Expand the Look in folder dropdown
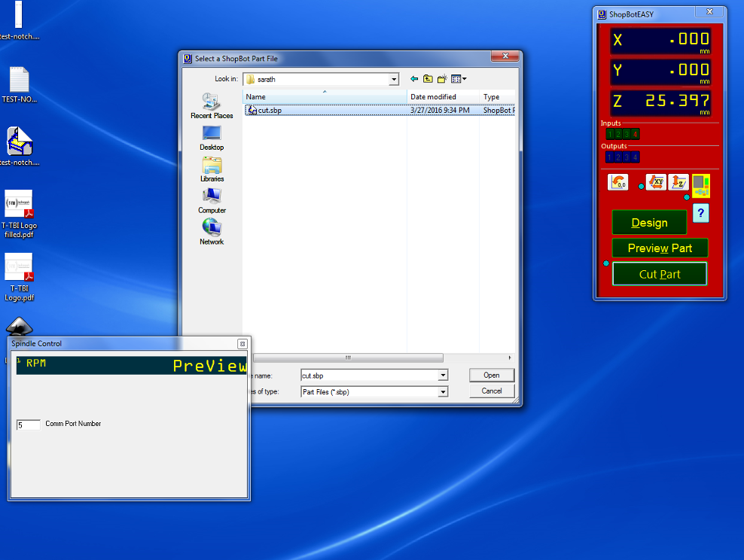The height and width of the screenshot is (560, 744). [394, 79]
